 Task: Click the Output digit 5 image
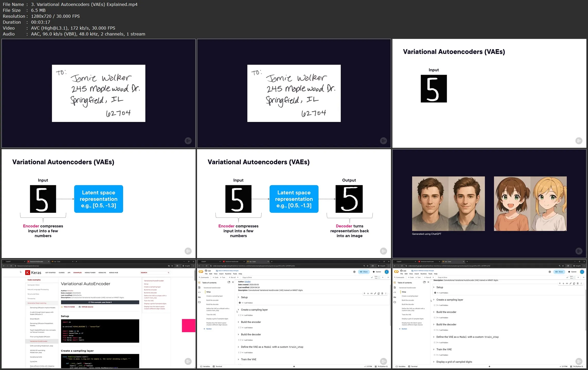(349, 199)
